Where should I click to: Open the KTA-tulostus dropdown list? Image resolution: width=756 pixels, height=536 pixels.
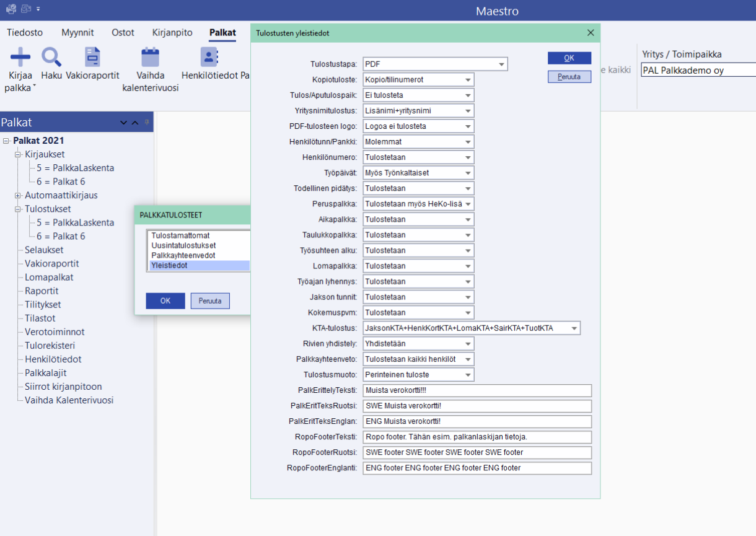pyautogui.click(x=574, y=328)
